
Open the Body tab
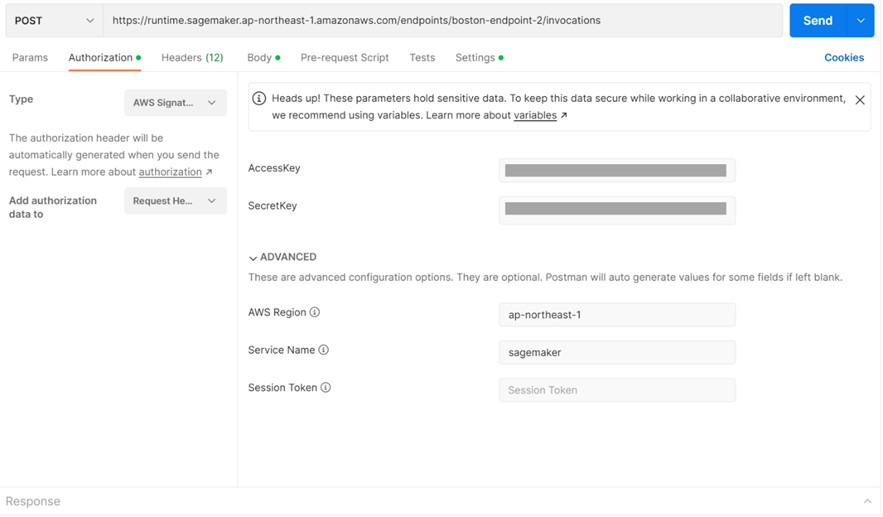[x=260, y=58]
